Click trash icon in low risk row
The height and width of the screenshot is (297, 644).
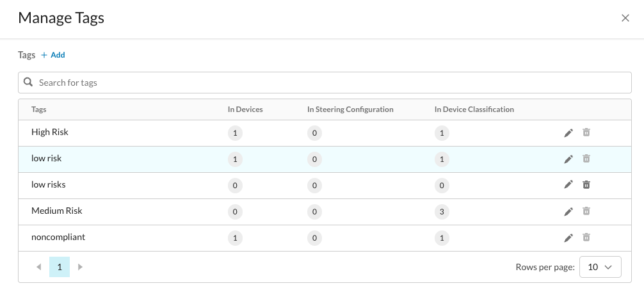(x=586, y=159)
